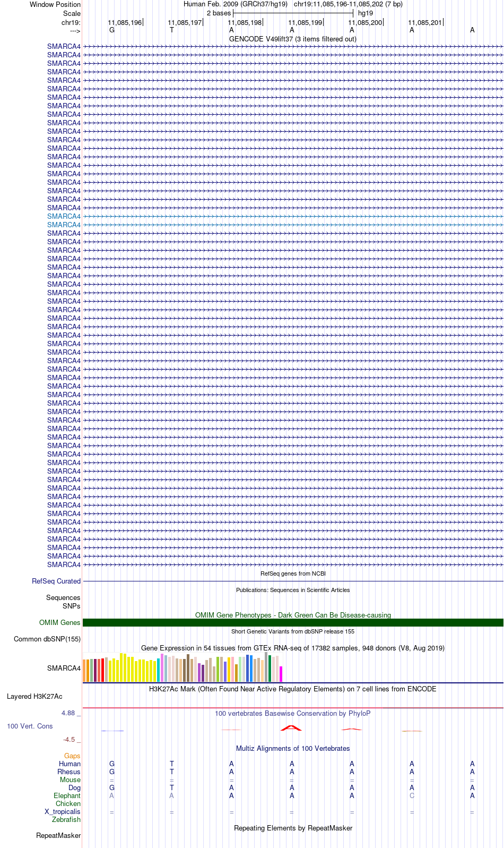Click the orange 'Gaps' row label

pyautogui.click(x=72, y=756)
